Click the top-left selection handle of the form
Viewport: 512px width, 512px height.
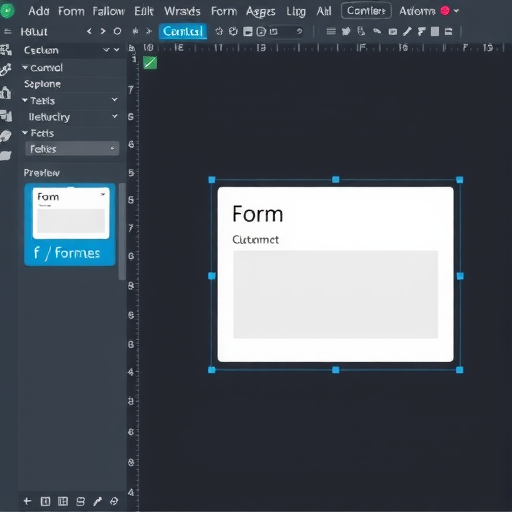coord(212,180)
